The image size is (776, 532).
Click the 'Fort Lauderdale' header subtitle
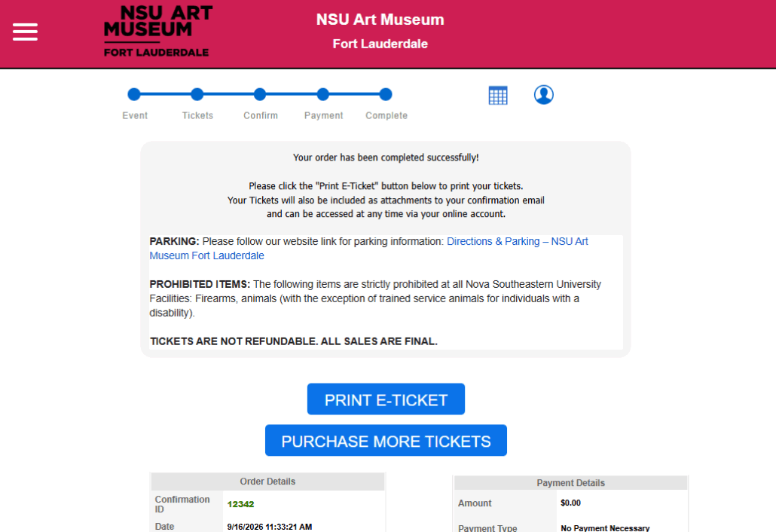coord(380,44)
